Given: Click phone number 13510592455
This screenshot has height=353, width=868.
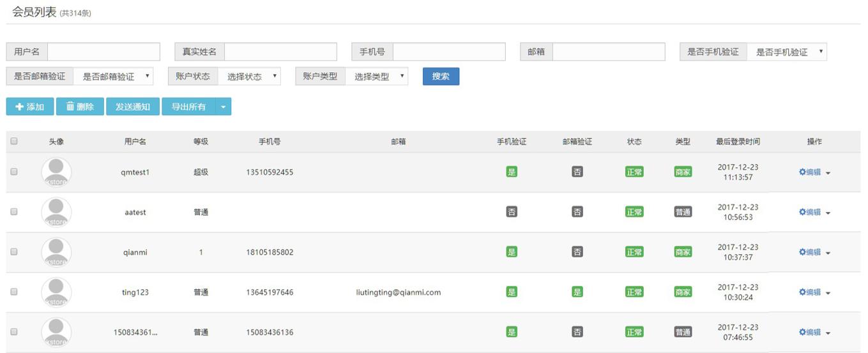Looking at the screenshot, I should pos(270,172).
